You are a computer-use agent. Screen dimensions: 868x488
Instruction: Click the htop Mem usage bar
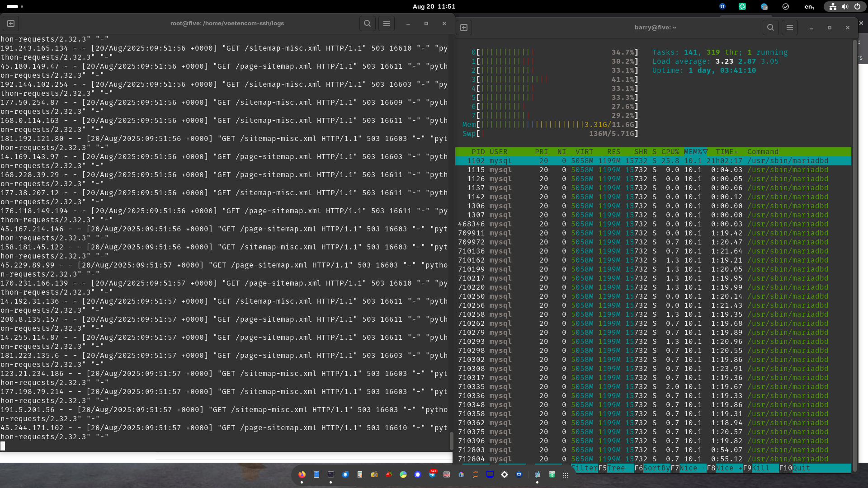tap(550, 125)
